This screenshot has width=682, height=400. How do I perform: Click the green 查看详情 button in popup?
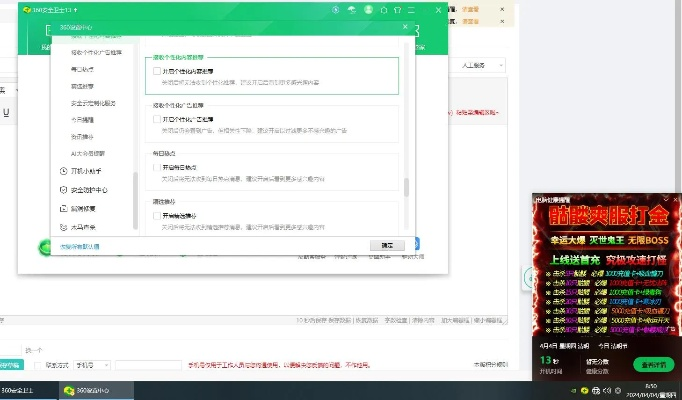click(654, 364)
